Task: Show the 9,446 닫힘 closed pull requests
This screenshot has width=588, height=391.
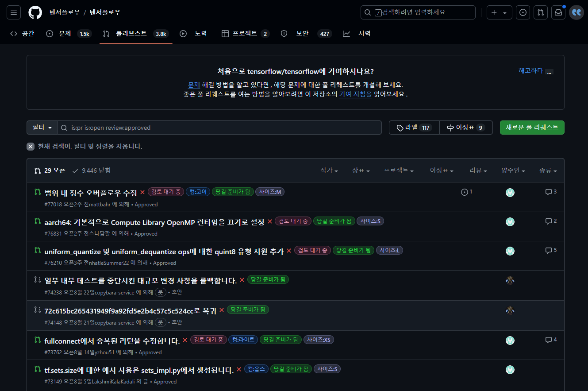Action: [x=91, y=170]
